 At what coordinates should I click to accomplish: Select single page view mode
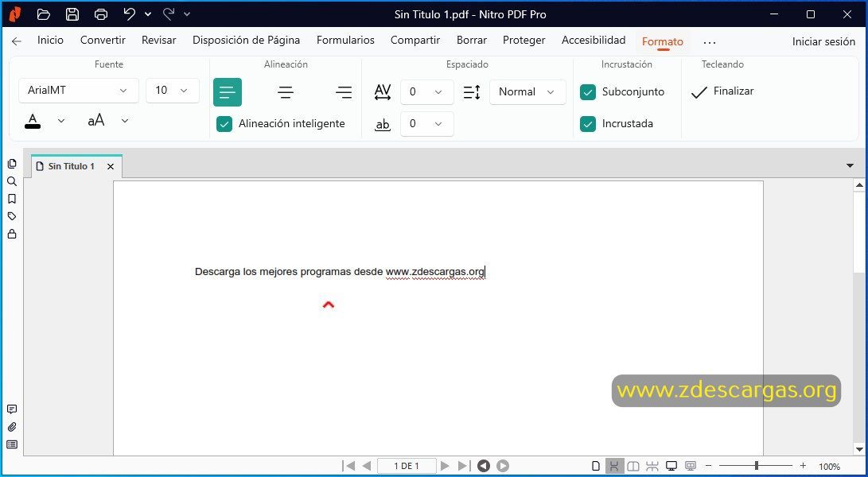pos(596,466)
